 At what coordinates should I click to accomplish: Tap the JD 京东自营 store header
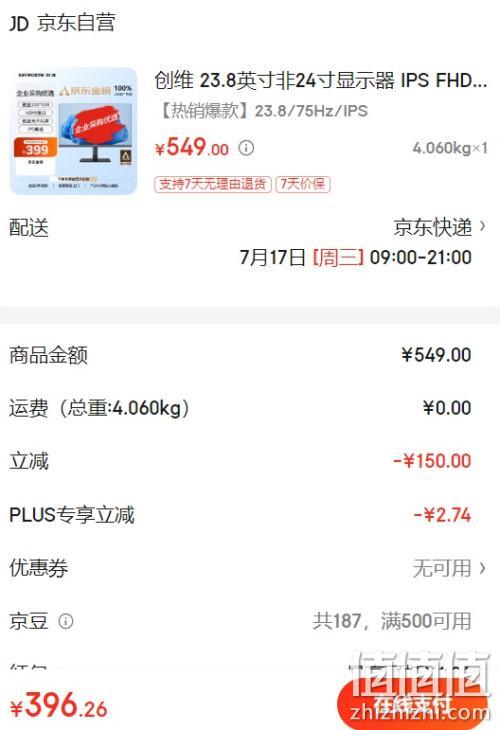62,23
